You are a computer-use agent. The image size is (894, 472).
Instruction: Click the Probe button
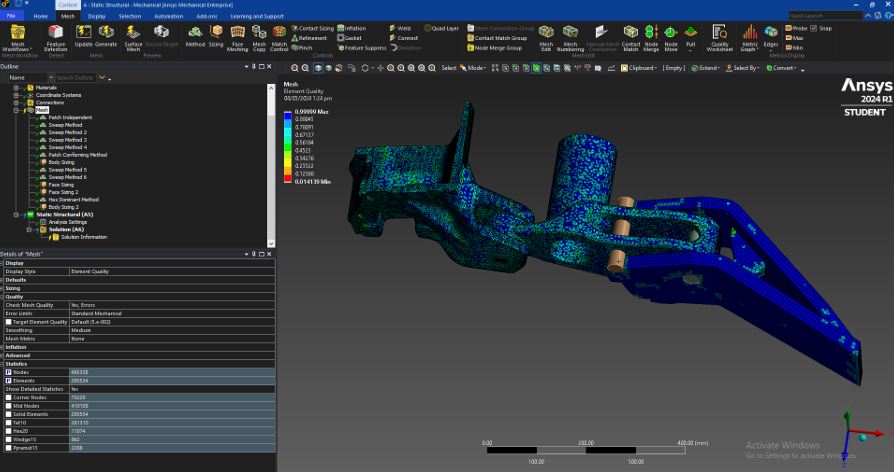pyautogui.click(x=796, y=28)
